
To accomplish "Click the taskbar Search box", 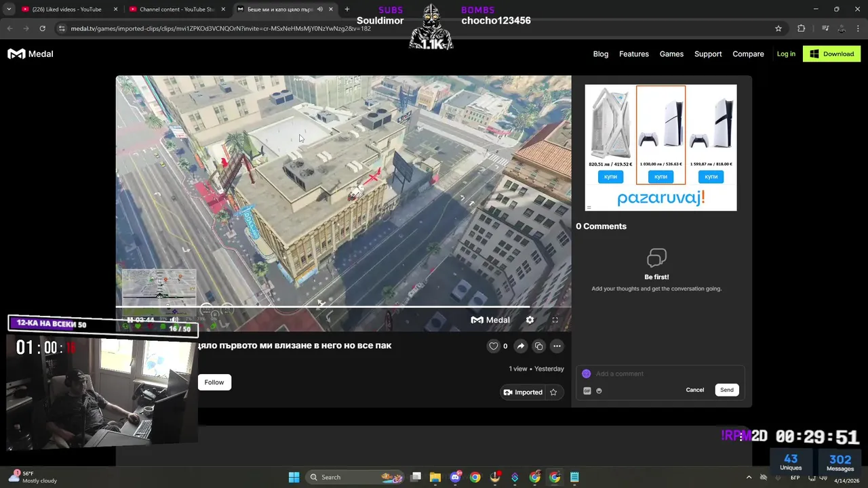I will point(356,477).
